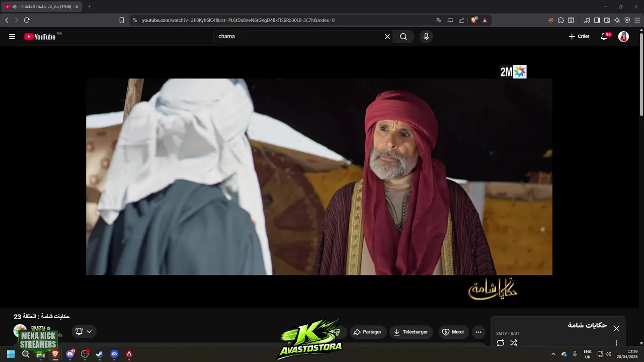Open the حكايات شامة playlist title
The width and height of the screenshot is (644, 362).
[x=587, y=325]
